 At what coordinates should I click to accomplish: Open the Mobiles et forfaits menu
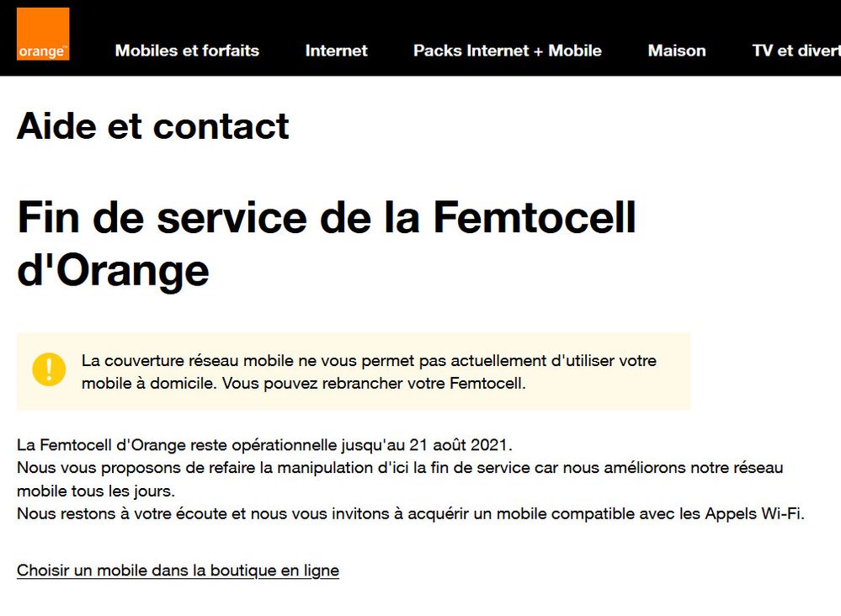(x=187, y=50)
